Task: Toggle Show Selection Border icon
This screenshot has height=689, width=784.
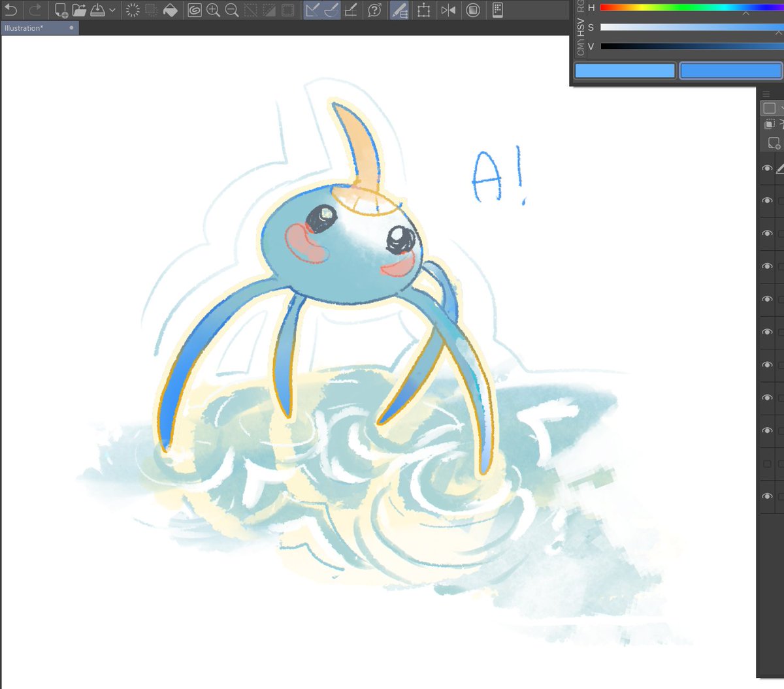Action: point(287,10)
